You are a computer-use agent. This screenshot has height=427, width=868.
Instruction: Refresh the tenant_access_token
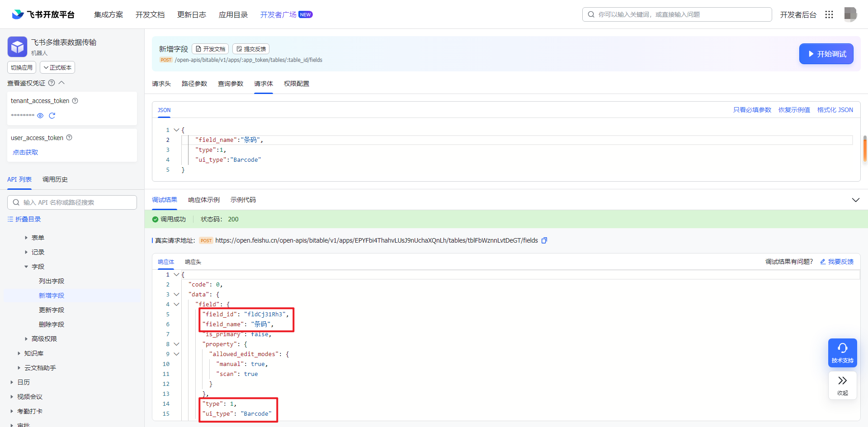[x=52, y=116]
